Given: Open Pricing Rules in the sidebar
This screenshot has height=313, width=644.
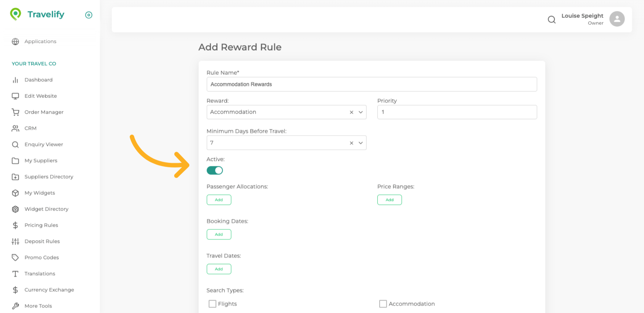Looking at the screenshot, I should click(x=41, y=225).
